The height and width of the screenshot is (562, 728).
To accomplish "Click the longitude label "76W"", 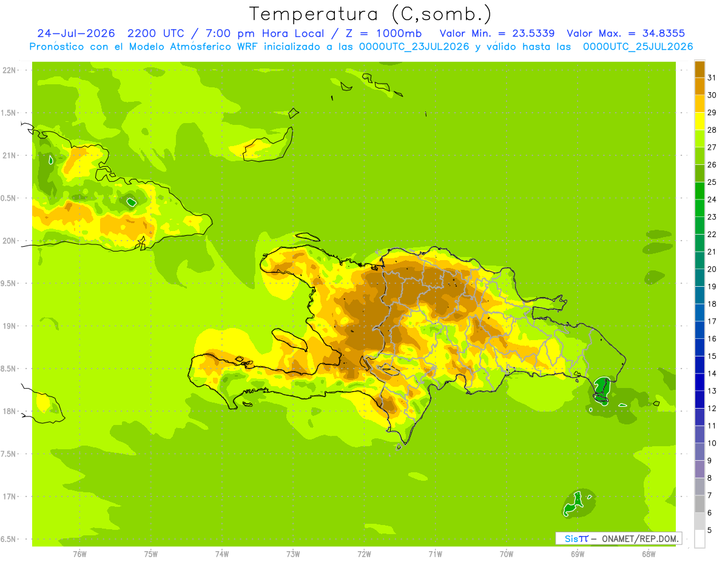I will point(79,554).
